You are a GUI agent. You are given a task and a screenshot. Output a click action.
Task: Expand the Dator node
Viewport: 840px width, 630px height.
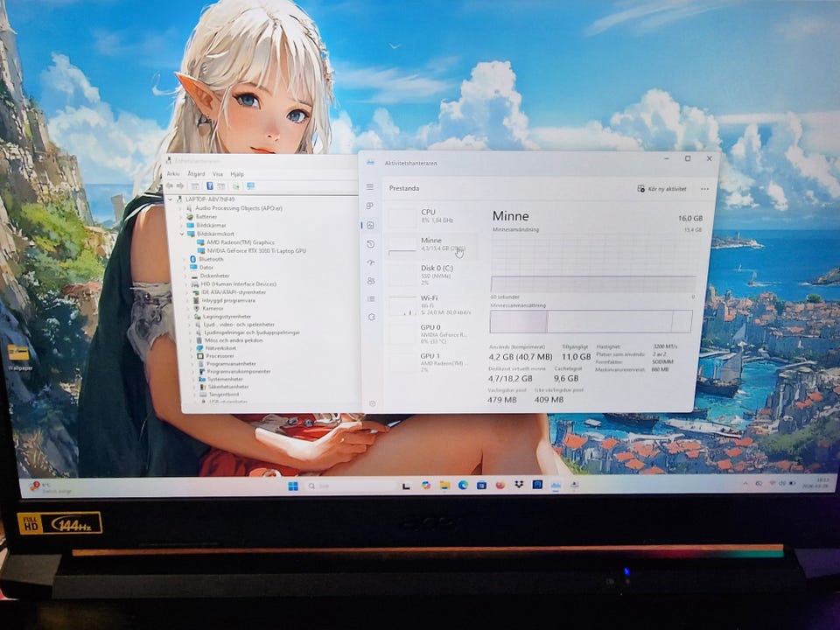pos(185,267)
